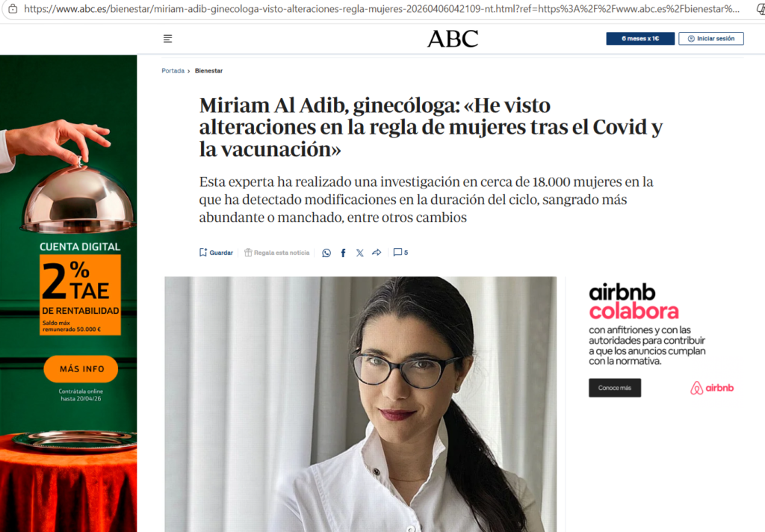The height and width of the screenshot is (532, 765).
Task: Click the URL address bar field
Action: (380, 9)
